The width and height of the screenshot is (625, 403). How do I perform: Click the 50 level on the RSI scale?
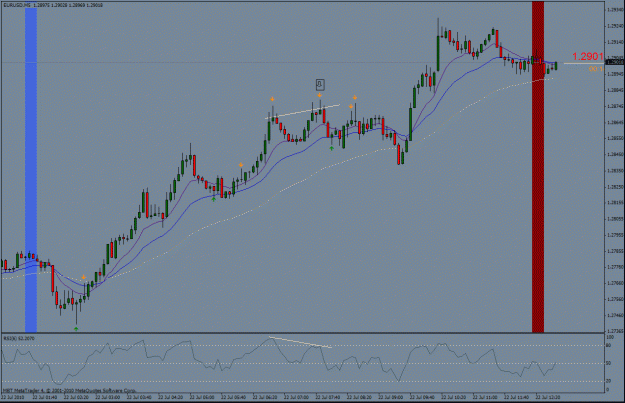(x=608, y=363)
